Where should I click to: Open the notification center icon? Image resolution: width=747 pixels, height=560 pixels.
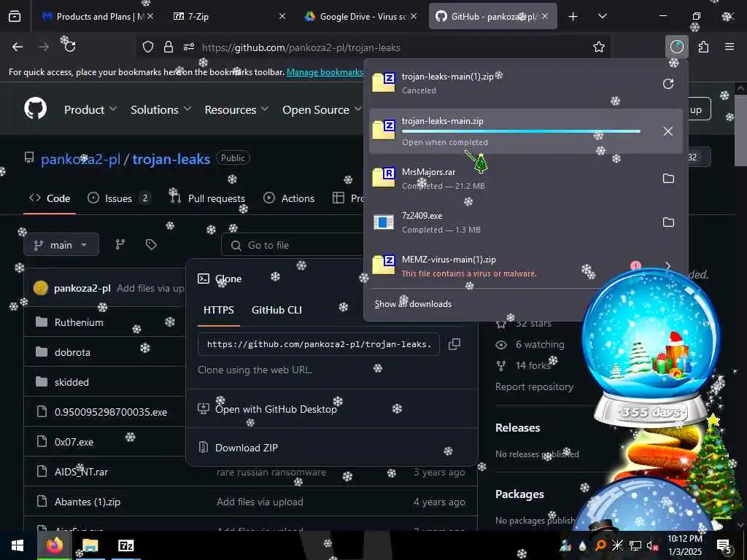[724, 545]
